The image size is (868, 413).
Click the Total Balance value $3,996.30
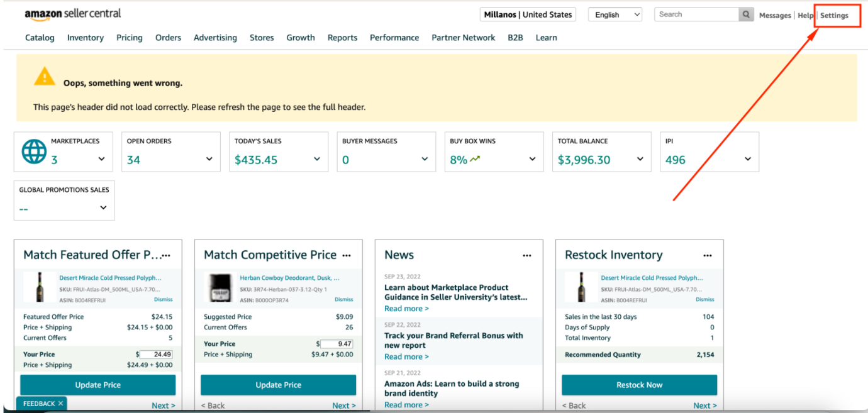coord(584,160)
